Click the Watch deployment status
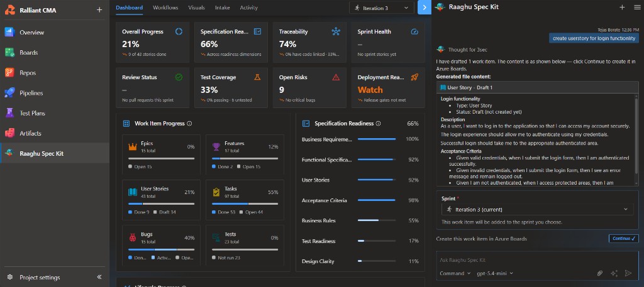Image resolution: width=644 pixels, height=287 pixels. tap(370, 90)
